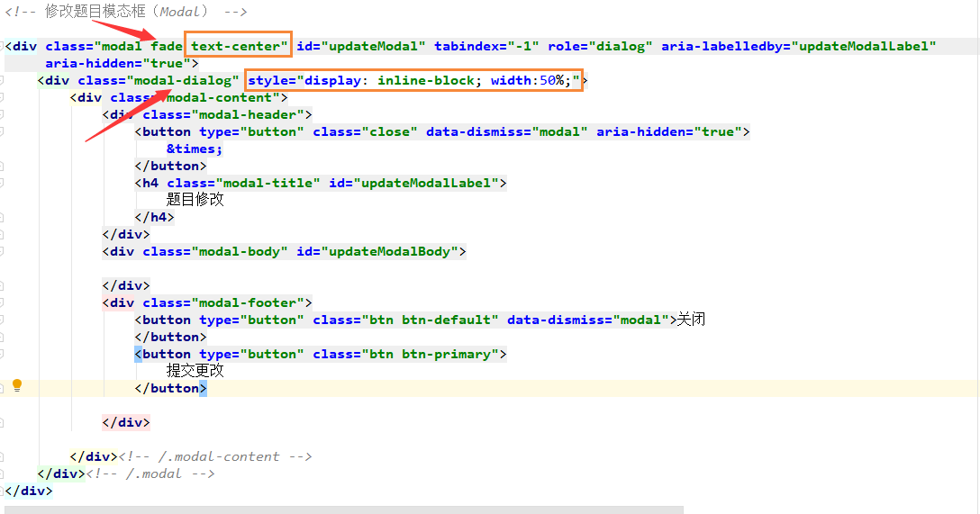980x514 pixels.
Task: Click the 题目修改 heading text
Action: (x=195, y=200)
